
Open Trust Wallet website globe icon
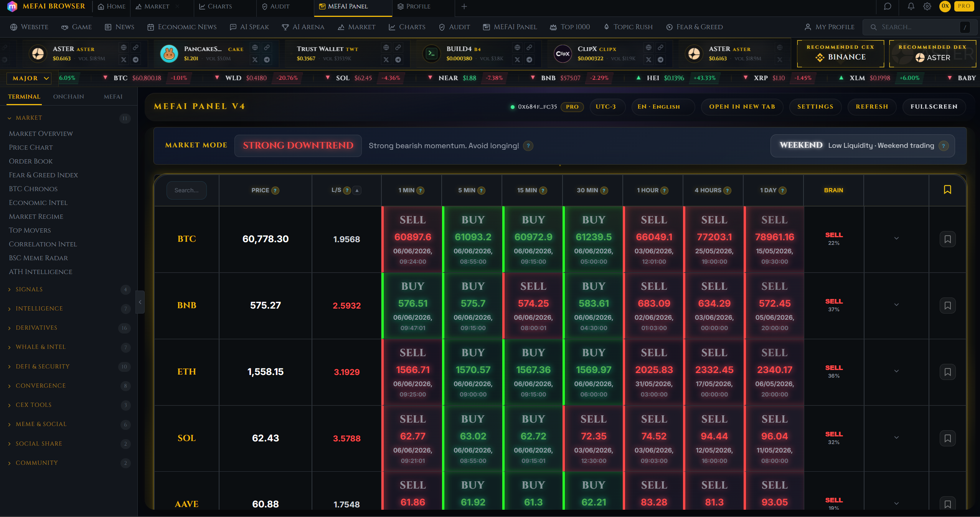[386, 48]
